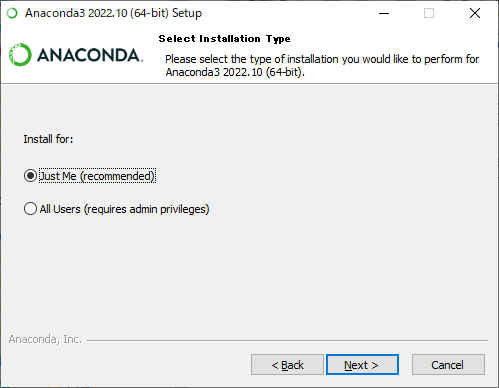Return to previous page with Back
This screenshot has height=388, width=499.
click(x=287, y=365)
